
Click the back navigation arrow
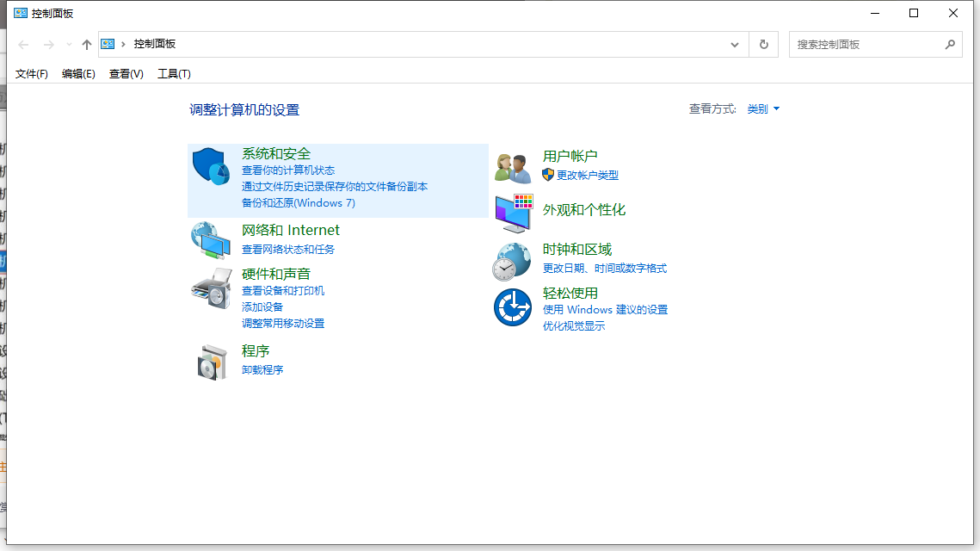click(x=24, y=45)
